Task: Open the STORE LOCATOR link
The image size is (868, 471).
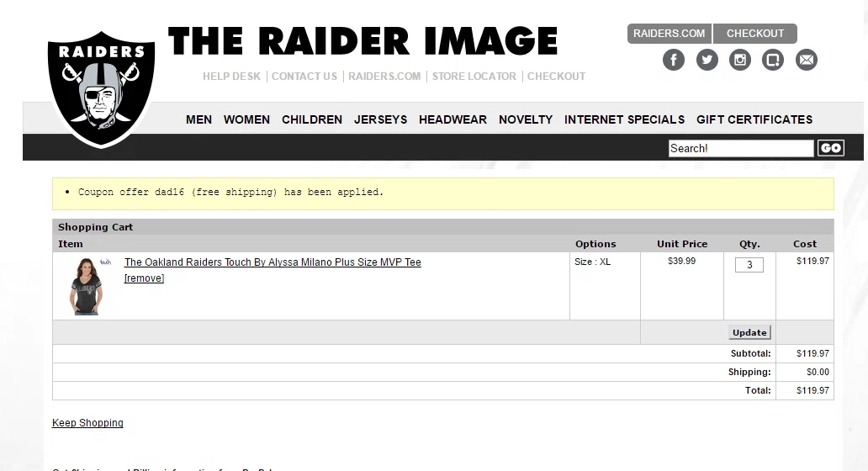Action: click(474, 77)
